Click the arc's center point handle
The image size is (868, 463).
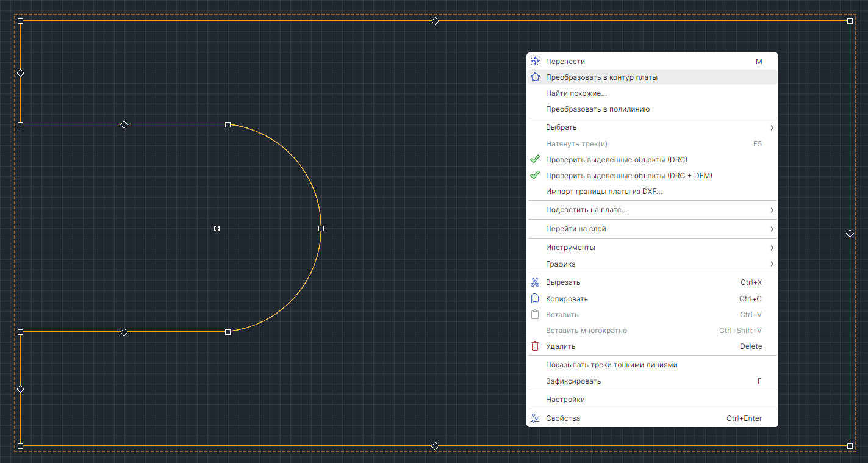point(217,228)
